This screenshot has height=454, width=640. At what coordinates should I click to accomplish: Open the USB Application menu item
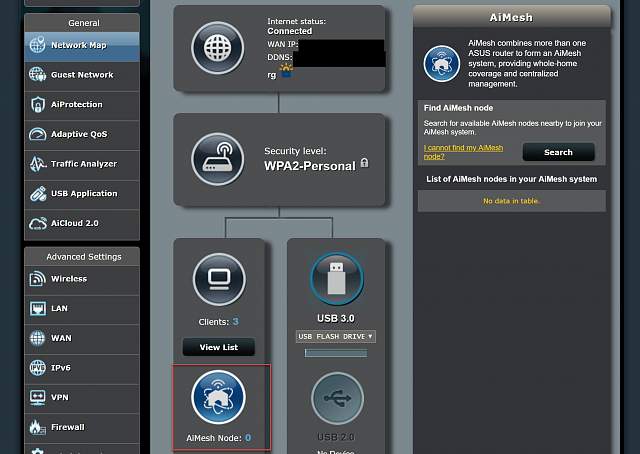(82, 194)
